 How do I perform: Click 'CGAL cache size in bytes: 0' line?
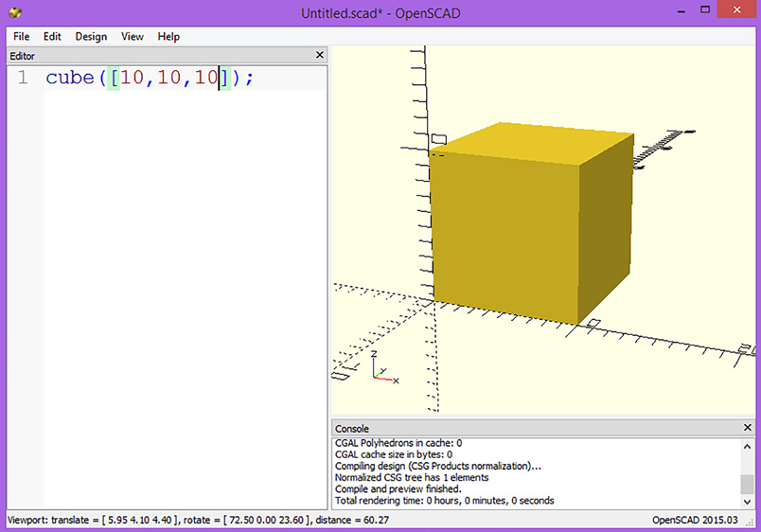point(393,454)
